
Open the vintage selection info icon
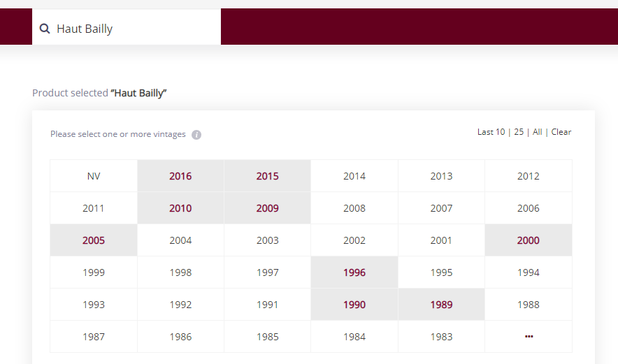click(196, 135)
